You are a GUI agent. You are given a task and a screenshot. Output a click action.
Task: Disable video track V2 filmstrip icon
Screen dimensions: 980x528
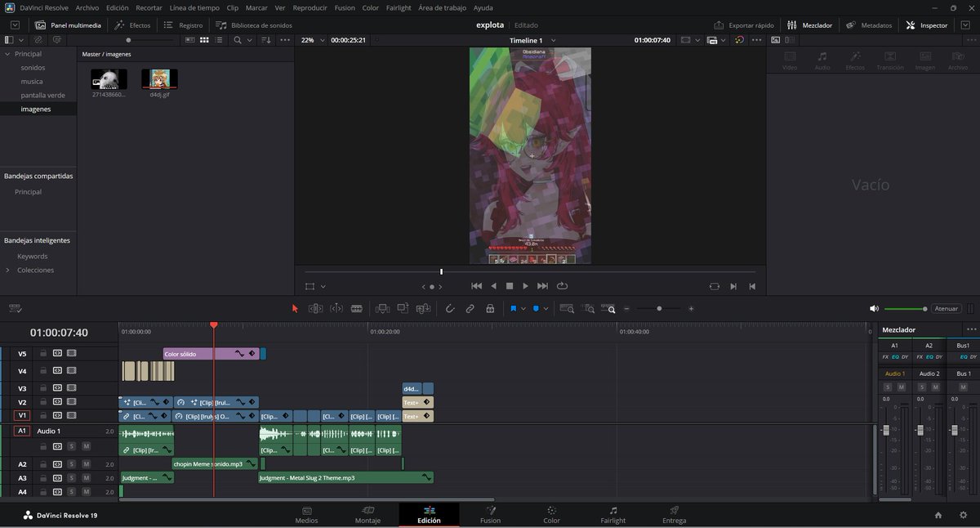coord(72,402)
